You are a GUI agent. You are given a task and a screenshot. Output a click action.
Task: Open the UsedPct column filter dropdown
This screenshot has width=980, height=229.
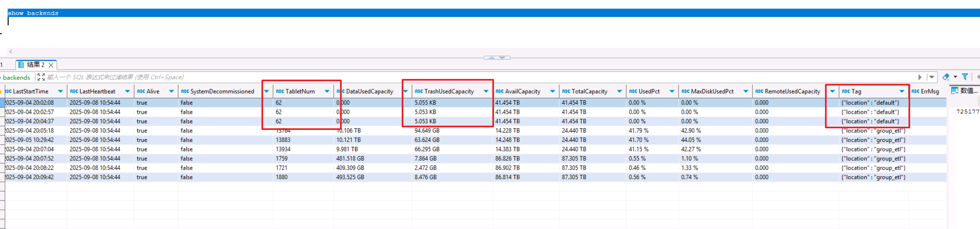click(672, 91)
